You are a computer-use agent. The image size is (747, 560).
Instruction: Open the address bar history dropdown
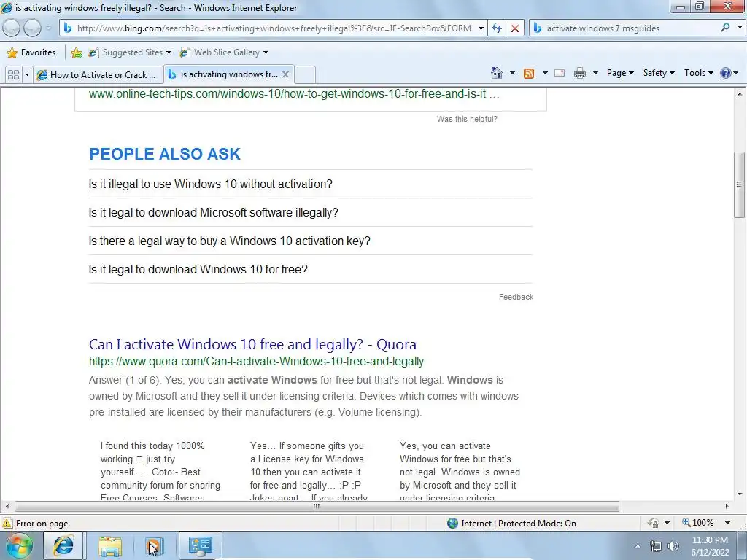pyautogui.click(x=481, y=28)
